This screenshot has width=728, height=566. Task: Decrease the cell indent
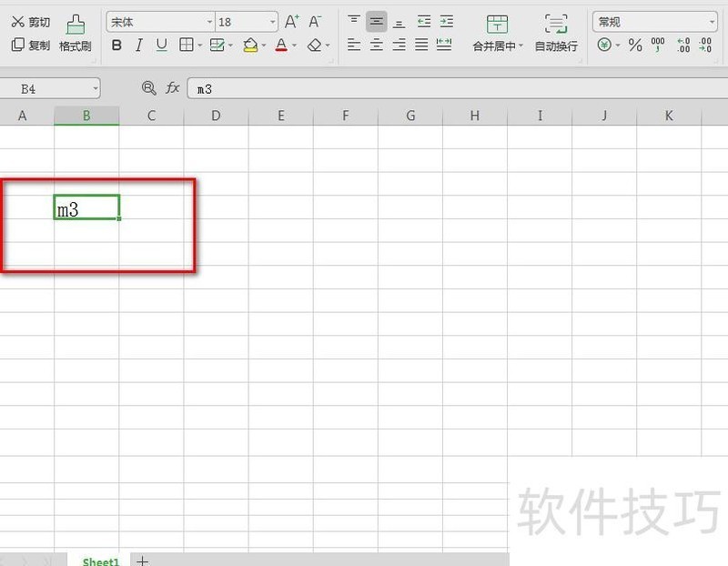click(423, 21)
